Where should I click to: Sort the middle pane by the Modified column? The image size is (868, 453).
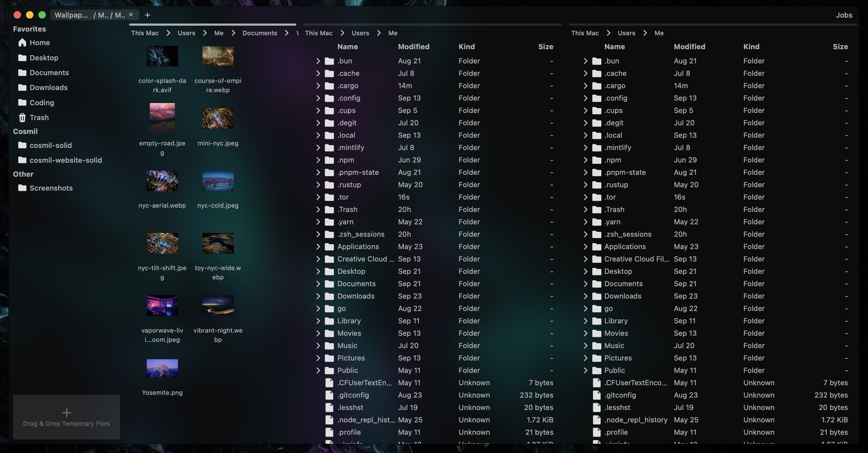(414, 47)
